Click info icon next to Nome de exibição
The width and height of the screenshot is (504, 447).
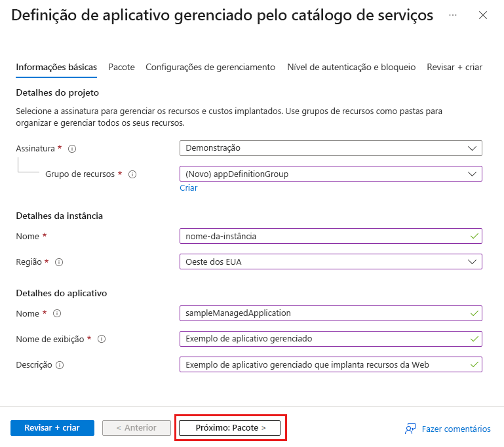(x=102, y=340)
